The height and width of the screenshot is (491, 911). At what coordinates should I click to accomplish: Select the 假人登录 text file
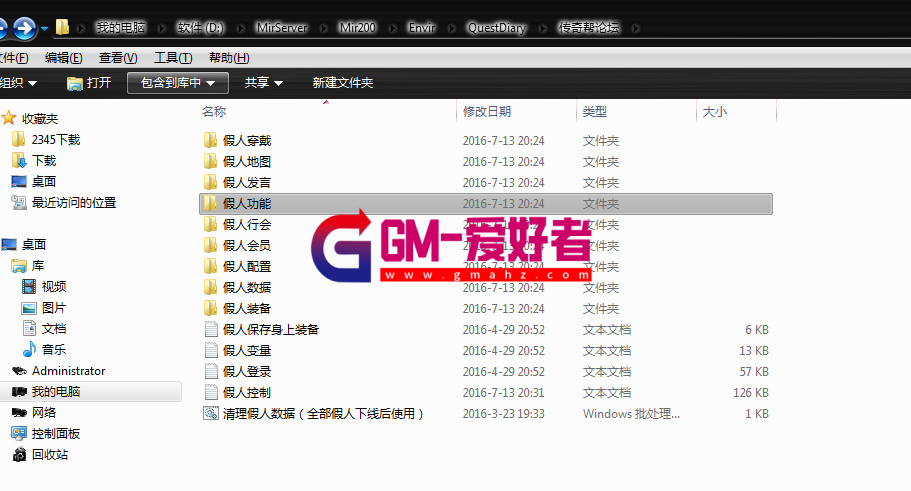pyautogui.click(x=246, y=372)
